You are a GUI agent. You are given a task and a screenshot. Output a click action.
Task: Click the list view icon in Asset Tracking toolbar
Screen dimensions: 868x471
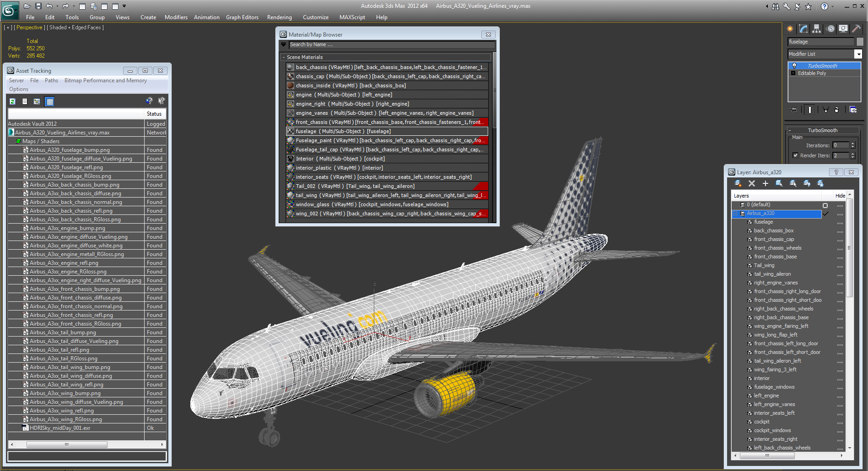point(25,102)
